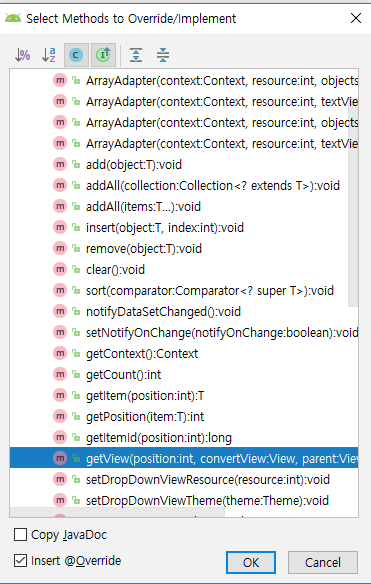The width and height of the screenshot is (371, 584).
Task: Select setDropDownViewTheme method
Action: coord(184,500)
